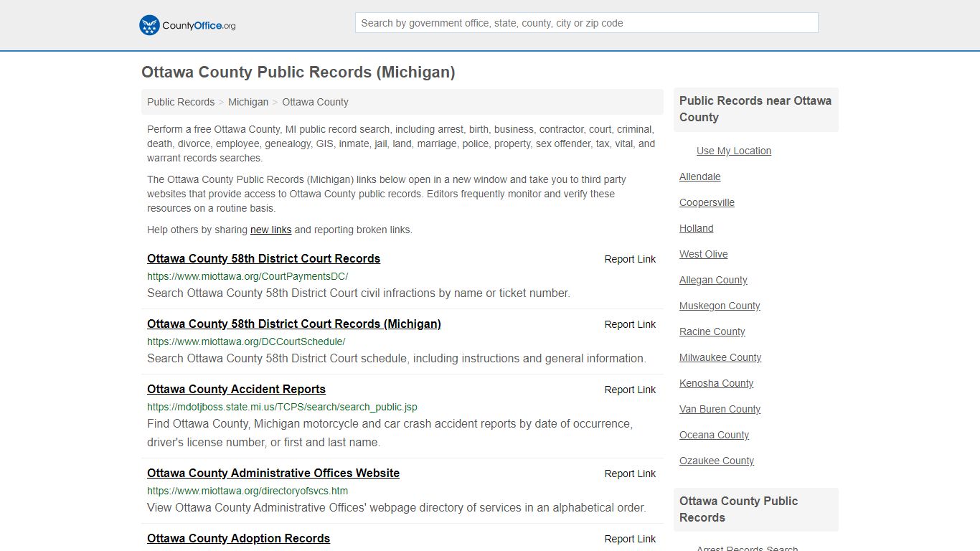Report link for 58th District Court Records (Michigan)
980x551 pixels.
pos(630,324)
